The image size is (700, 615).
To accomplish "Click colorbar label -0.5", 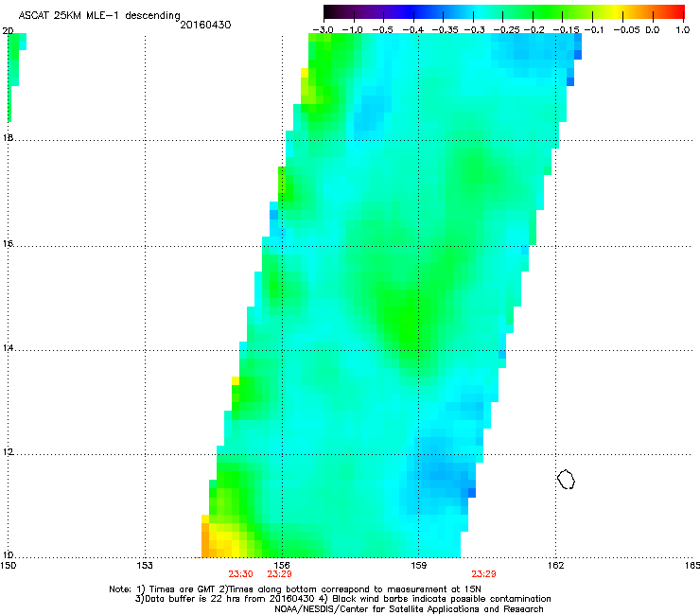I will [382, 30].
